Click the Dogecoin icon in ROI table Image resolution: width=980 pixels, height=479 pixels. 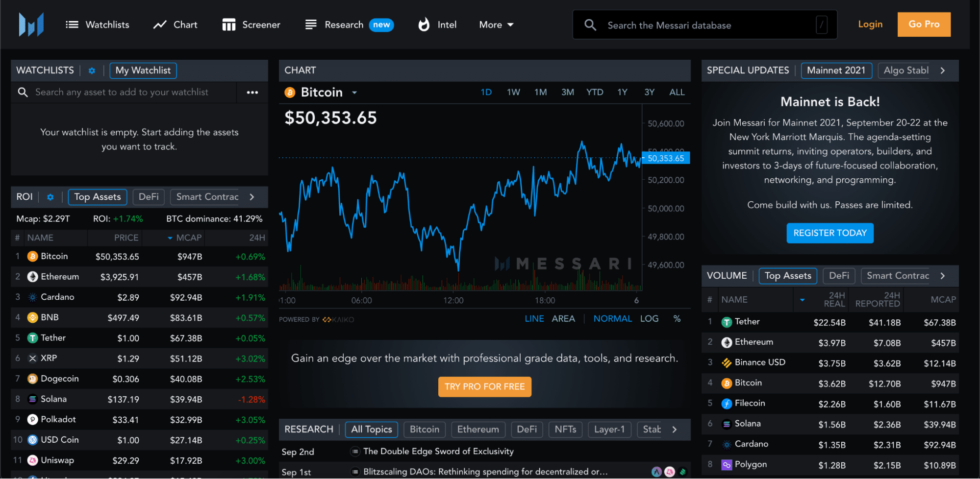pos(32,379)
